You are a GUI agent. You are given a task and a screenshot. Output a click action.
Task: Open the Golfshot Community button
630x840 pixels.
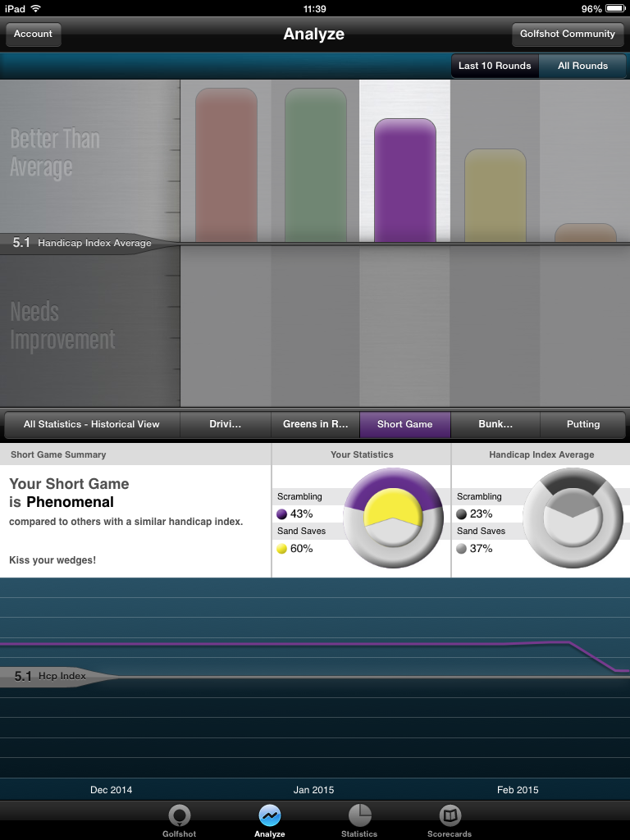point(567,34)
